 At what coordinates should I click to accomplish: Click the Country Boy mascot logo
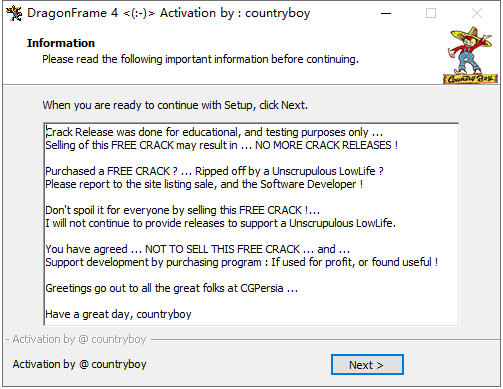[470, 55]
